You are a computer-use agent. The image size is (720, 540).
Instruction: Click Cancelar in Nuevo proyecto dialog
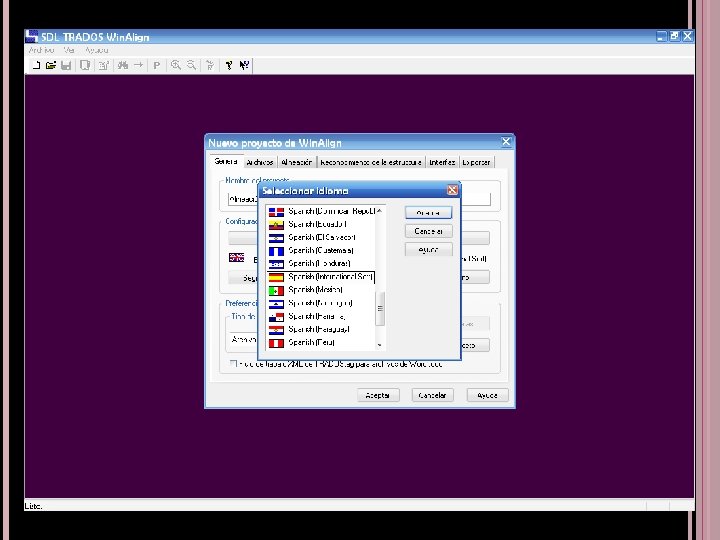(433, 395)
